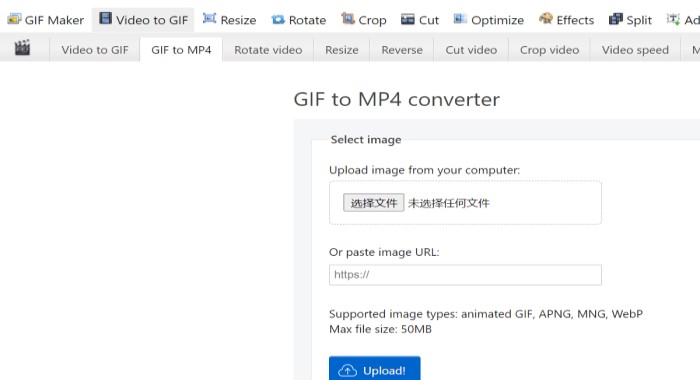This screenshot has width=700, height=380.
Task: Click the Upload image from your computer label
Action: tap(425, 170)
